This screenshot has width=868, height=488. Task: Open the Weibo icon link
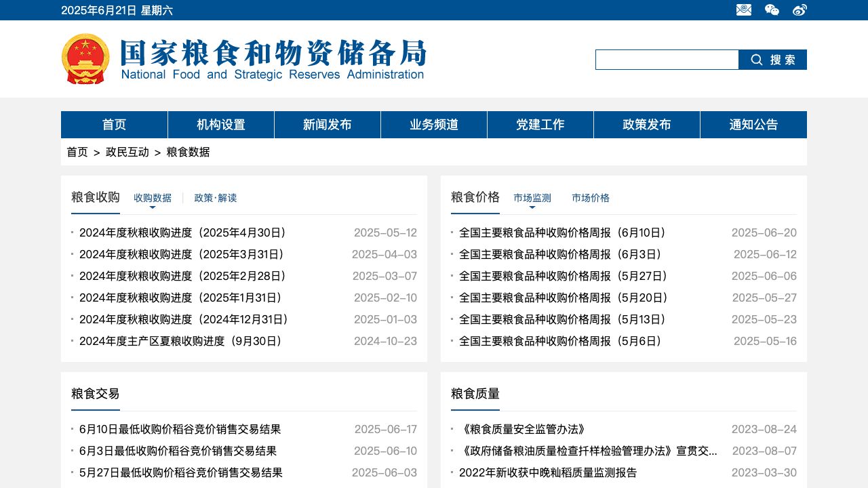coord(800,10)
